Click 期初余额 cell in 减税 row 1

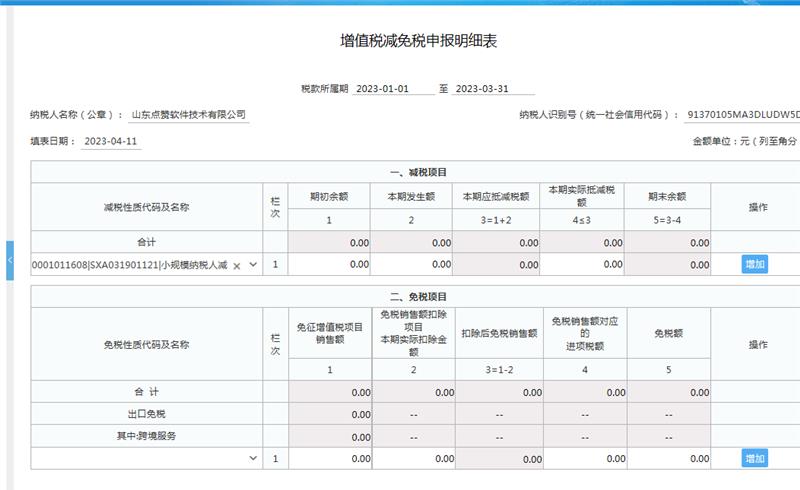click(329, 265)
